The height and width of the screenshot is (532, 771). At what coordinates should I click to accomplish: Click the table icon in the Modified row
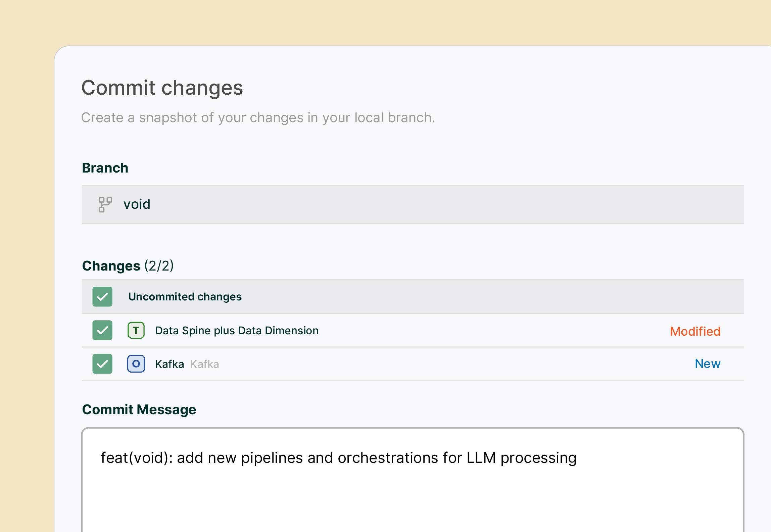pos(136,330)
